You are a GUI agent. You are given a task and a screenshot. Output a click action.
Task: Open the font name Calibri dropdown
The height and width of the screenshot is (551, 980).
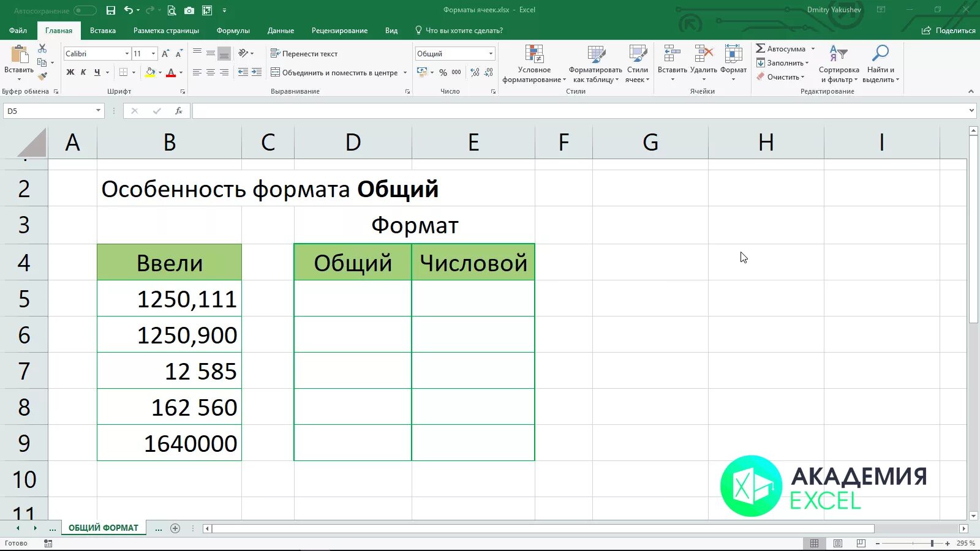coord(127,54)
